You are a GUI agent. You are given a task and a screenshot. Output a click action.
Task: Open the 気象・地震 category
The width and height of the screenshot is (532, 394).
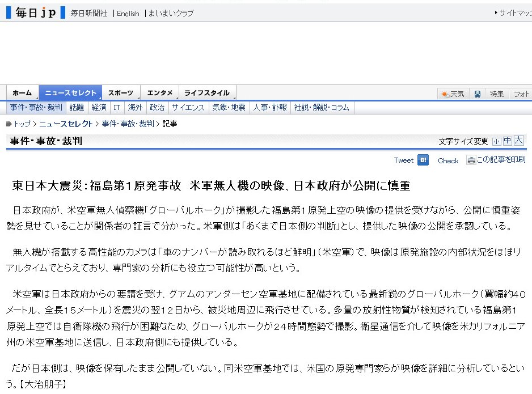click(x=229, y=108)
